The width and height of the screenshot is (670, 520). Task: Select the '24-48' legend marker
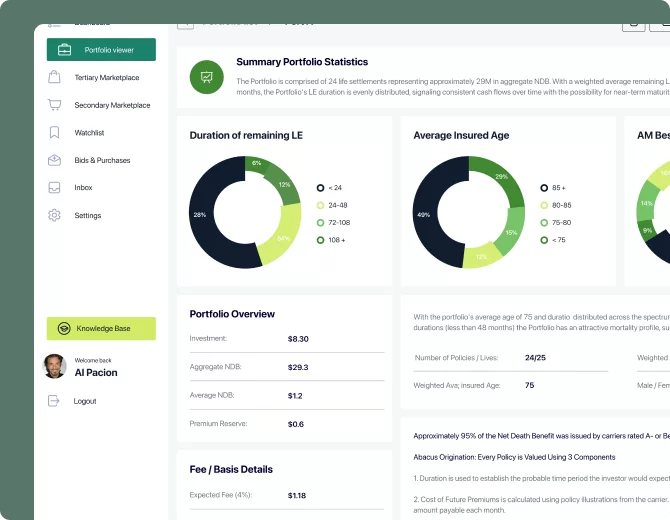point(320,205)
